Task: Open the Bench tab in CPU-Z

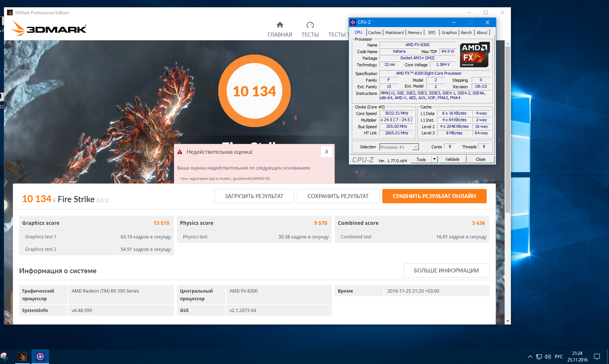Action: [467, 33]
